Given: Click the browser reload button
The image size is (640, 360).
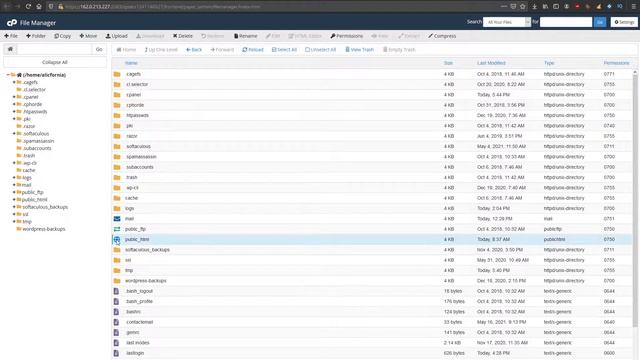Looking at the screenshot, I should [28, 6].
